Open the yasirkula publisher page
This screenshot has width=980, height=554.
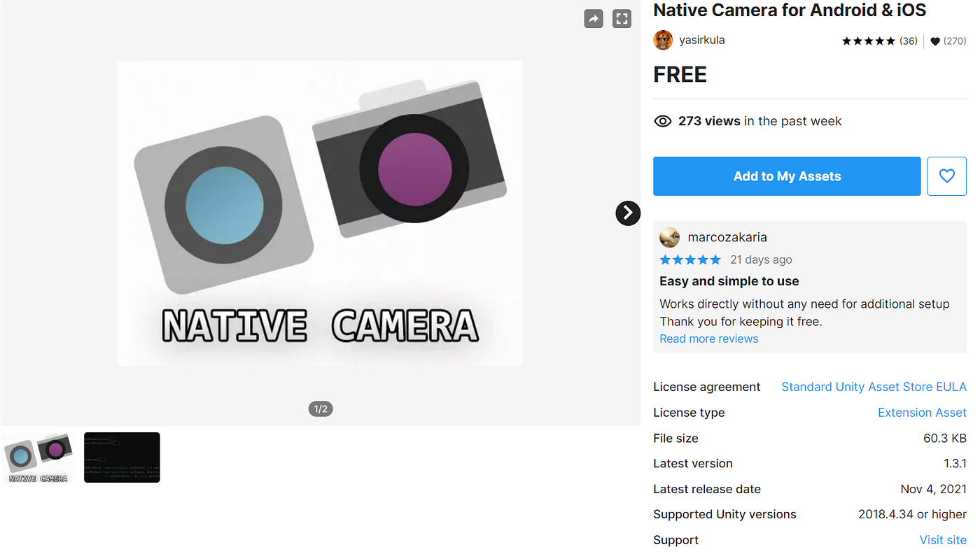click(x=702, y=41)
